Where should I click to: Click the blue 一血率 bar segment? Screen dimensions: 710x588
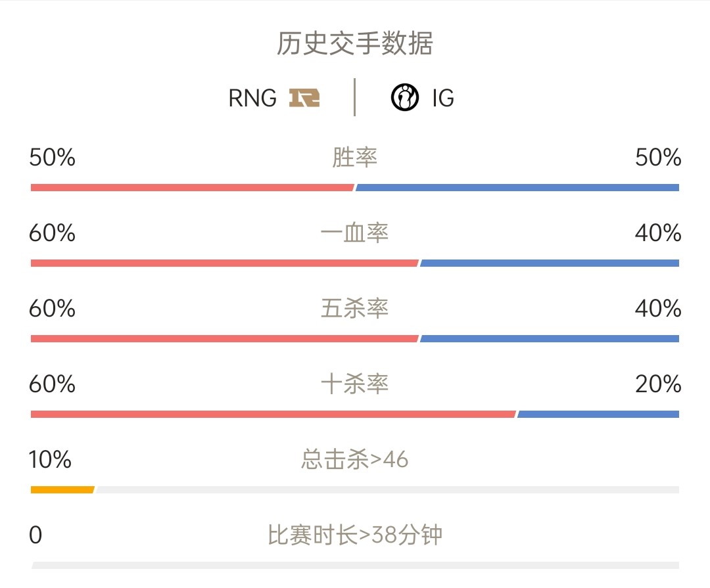coord(549,263)
